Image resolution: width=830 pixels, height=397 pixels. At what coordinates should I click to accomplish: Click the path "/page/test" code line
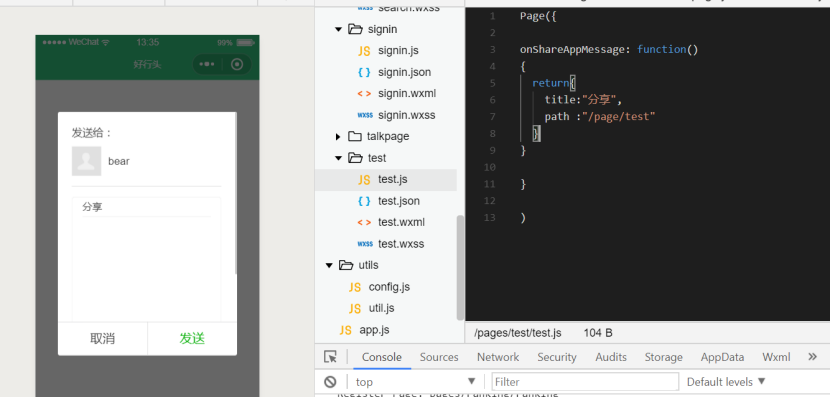(x=600, y=116)
